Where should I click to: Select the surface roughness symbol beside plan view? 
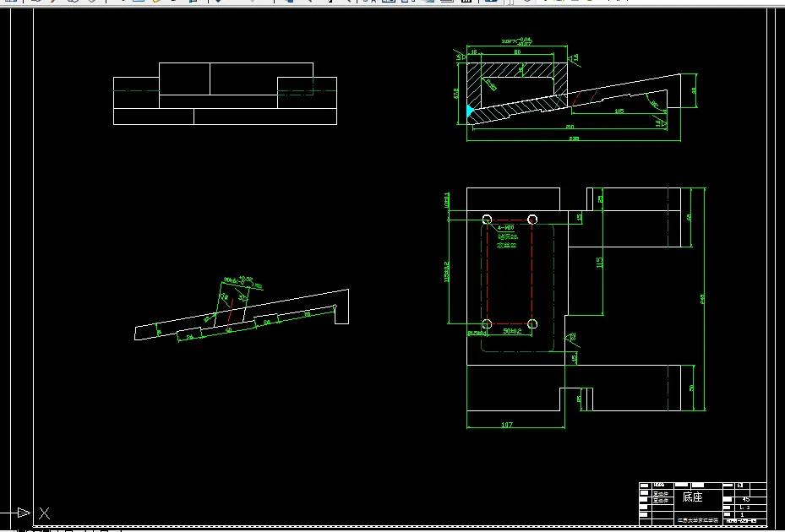[572, 339]
